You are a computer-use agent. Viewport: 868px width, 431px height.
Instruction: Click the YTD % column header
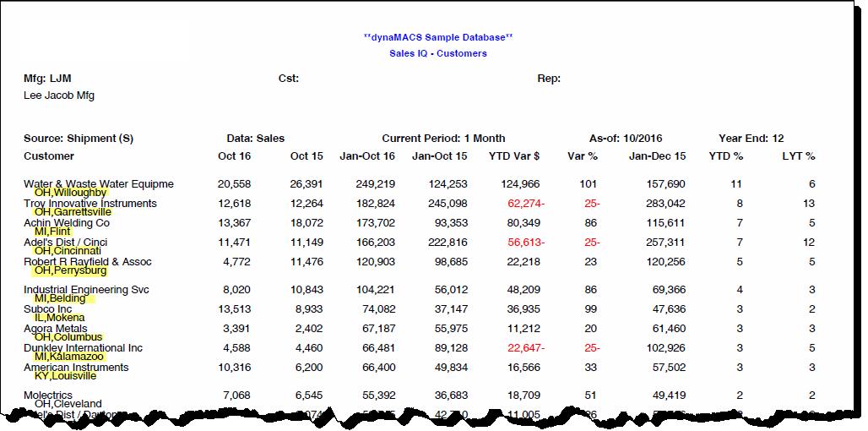click(x=726, y=156)
